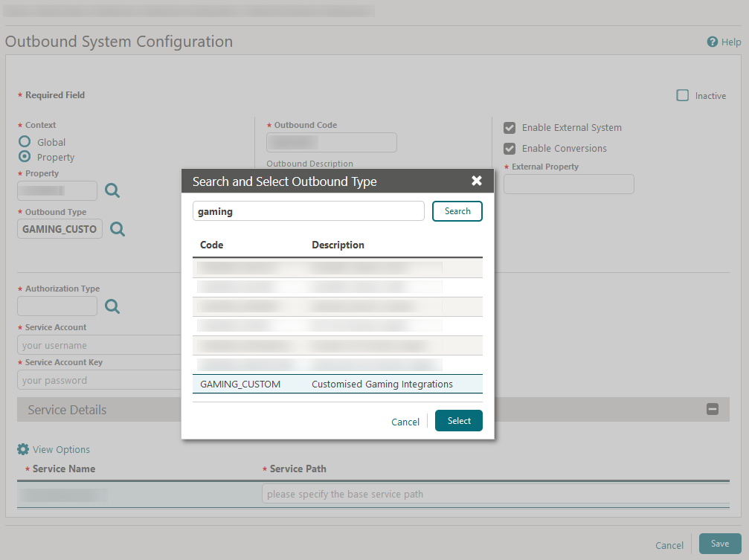749x560 pixels.
Task: Select the Property context radio button
Action: click(24, 157)
